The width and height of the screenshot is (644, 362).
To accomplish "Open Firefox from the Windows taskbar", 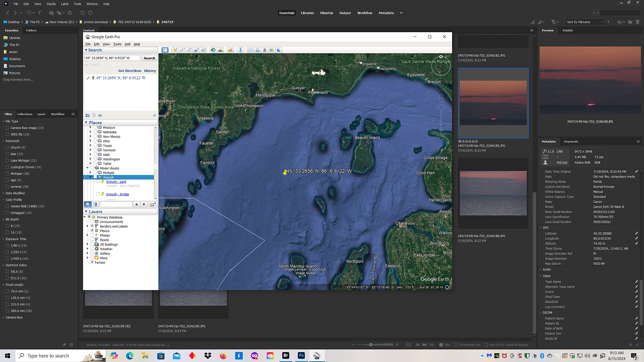I will [x=223, y=356].
